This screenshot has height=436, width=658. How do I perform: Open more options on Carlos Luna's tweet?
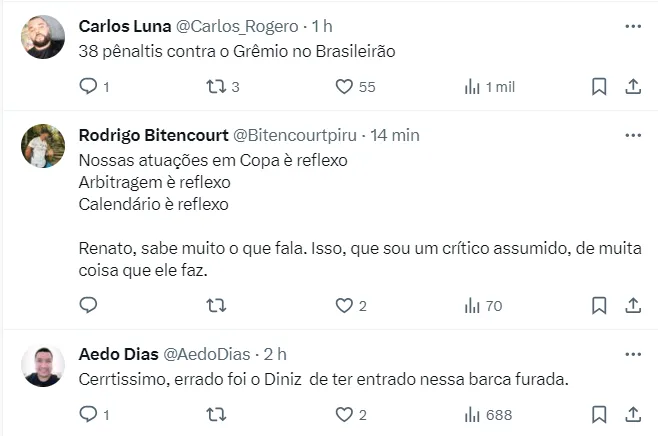(x=632, y=25)
